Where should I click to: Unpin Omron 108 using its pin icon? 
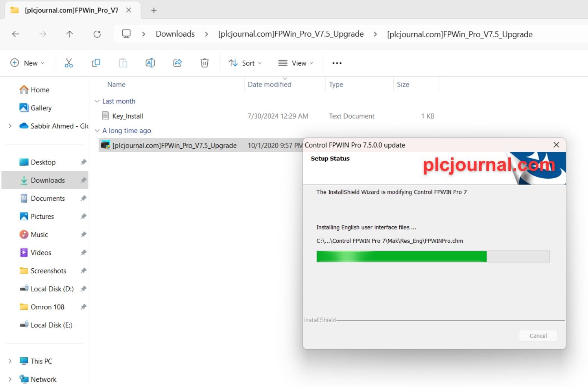tap(83, 307)
